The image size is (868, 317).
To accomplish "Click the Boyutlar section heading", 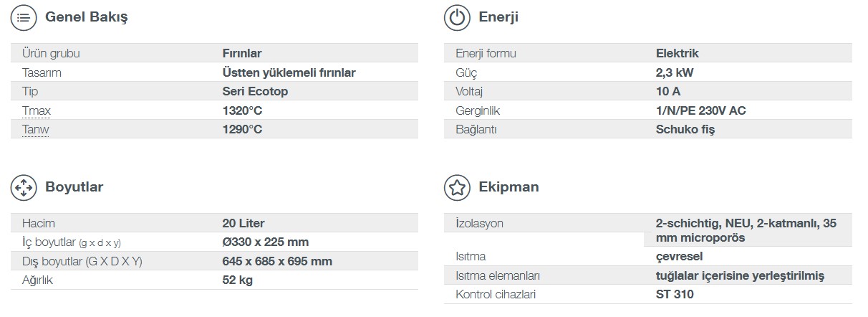I will point(74,187).
